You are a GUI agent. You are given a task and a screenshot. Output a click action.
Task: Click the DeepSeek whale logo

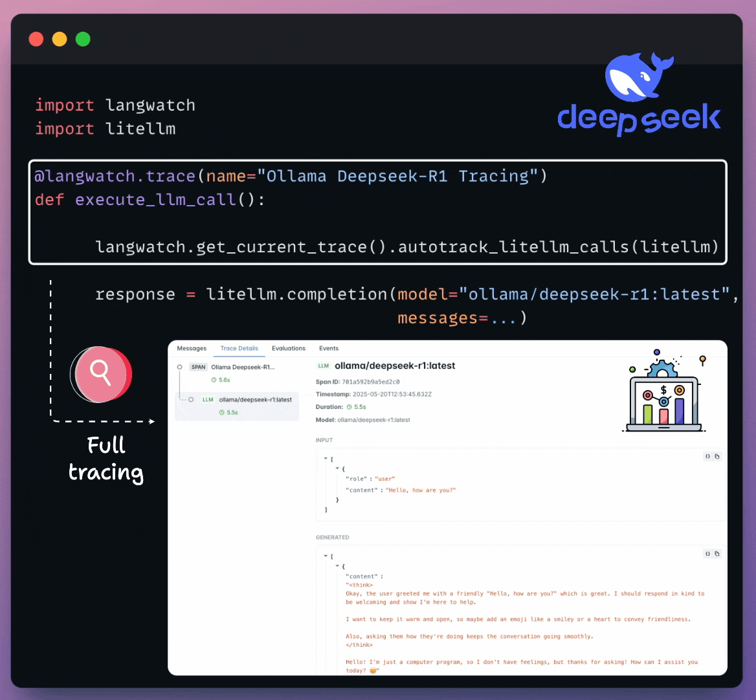639,76
